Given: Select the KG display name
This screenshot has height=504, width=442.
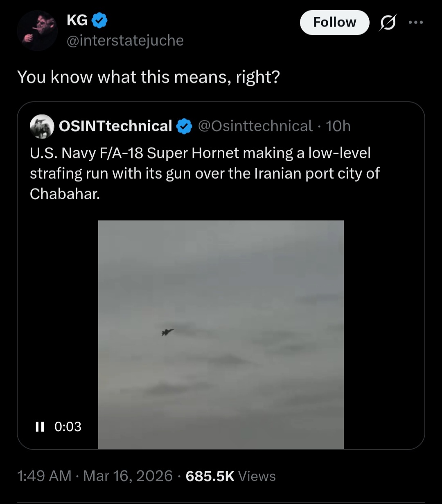Looking at the screenshot, I should click(x=77, y=20).
